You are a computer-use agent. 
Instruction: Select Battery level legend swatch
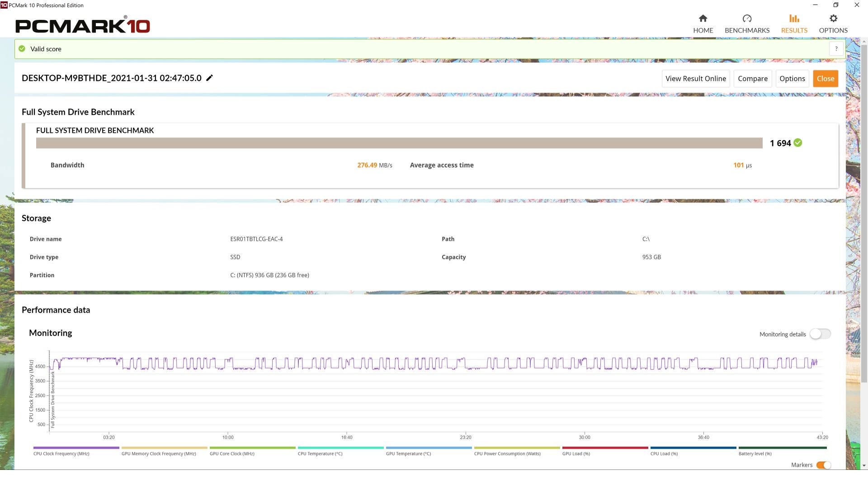point(783,448)
